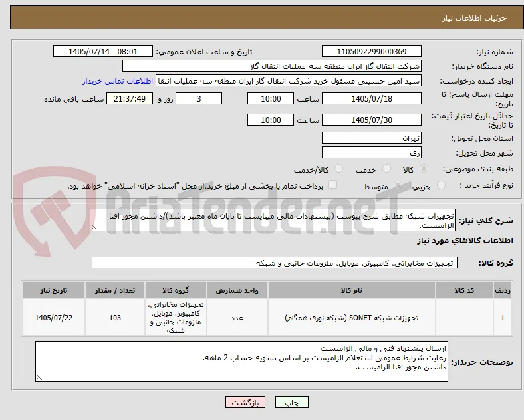Screen dimensions: 524x420
Task: Click the شرح کلی نیاز description textarea
Action: coord(273,221)
